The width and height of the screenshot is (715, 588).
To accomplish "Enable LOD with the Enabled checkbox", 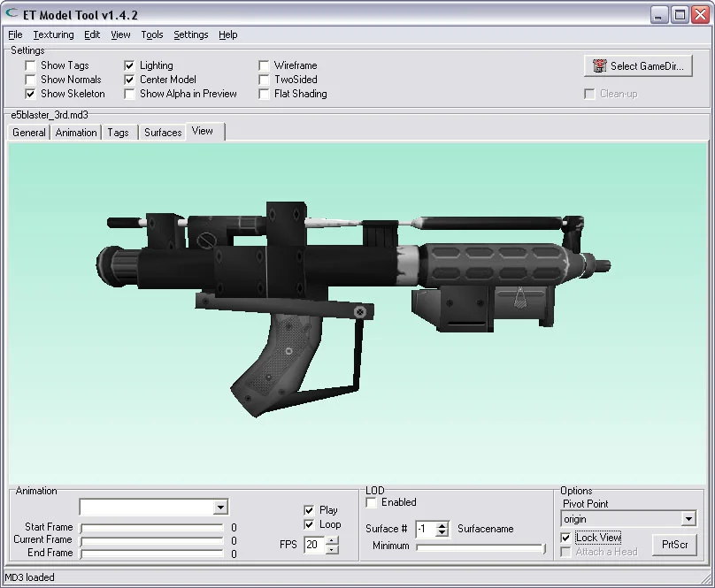I will coord(371,502).
